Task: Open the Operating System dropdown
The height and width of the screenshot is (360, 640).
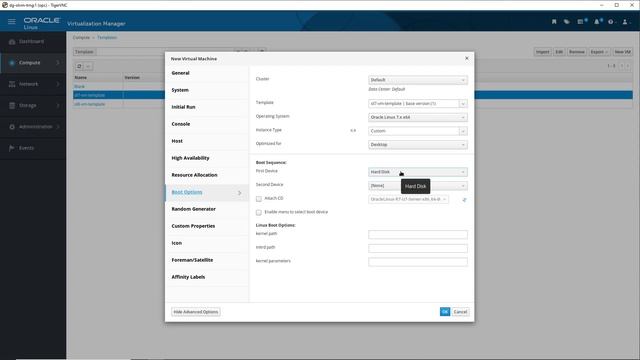Action: [418, 117]
